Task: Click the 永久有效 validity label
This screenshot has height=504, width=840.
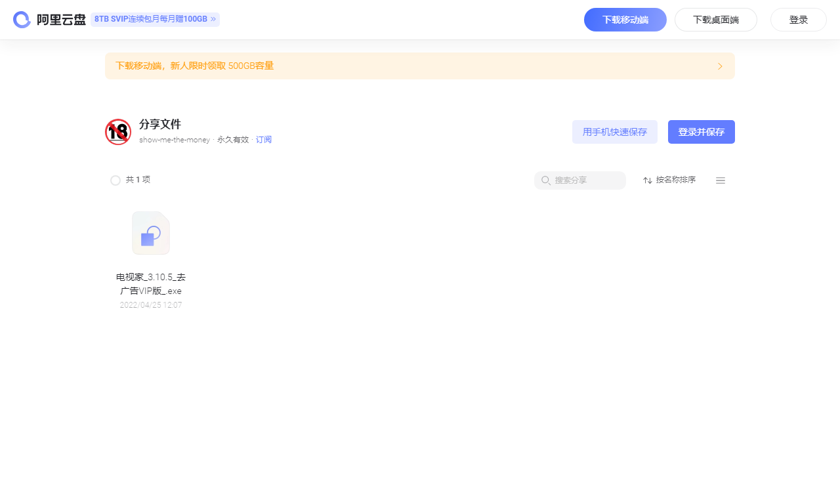Action: [x=233, y=140]
